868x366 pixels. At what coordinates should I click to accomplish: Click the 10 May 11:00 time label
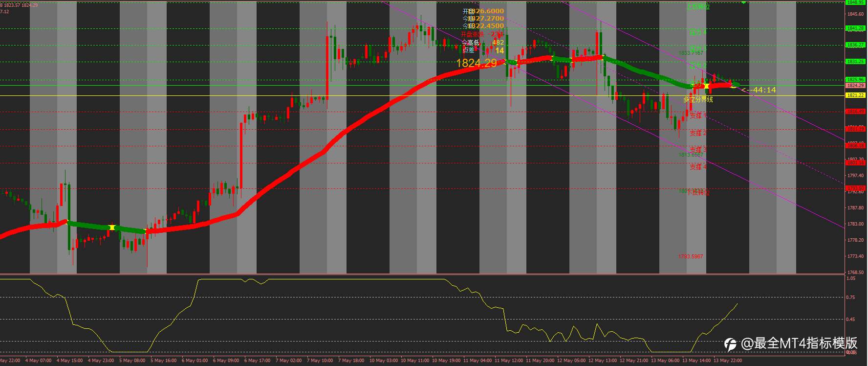(415, 361)
